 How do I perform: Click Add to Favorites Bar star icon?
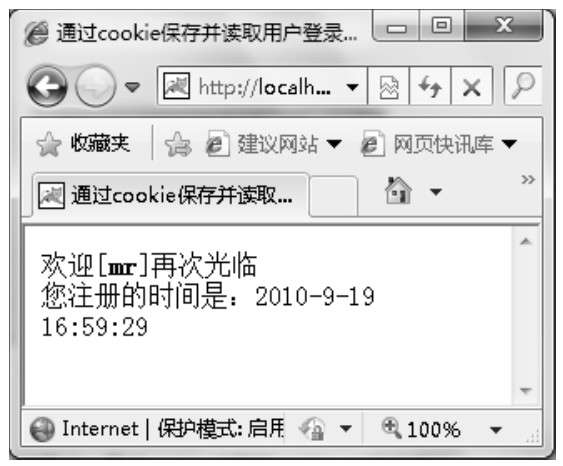pos(178,144)
